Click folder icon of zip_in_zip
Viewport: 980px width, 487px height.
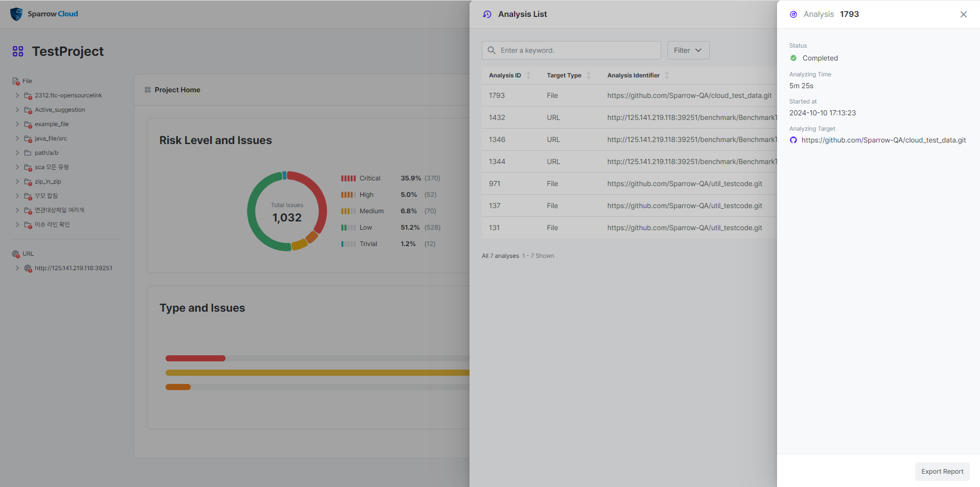tap(28, 181)
